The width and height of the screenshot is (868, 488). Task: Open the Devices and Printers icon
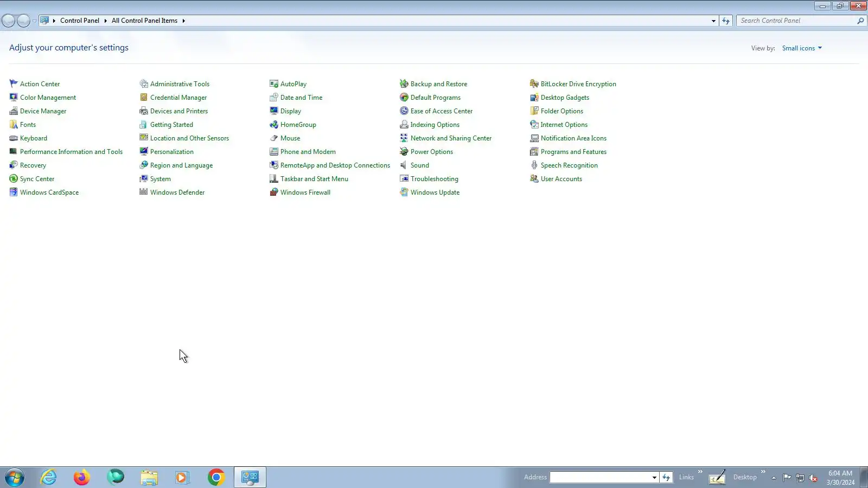144,111
